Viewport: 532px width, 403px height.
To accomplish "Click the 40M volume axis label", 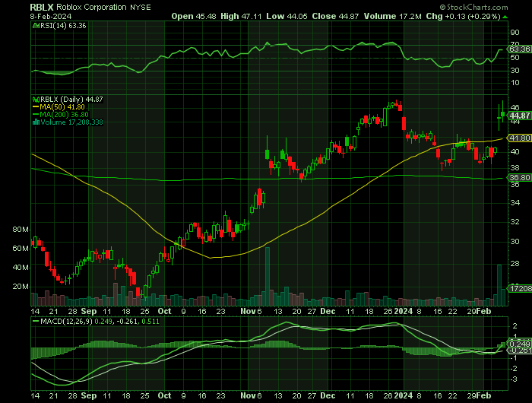I will (21, 268).
